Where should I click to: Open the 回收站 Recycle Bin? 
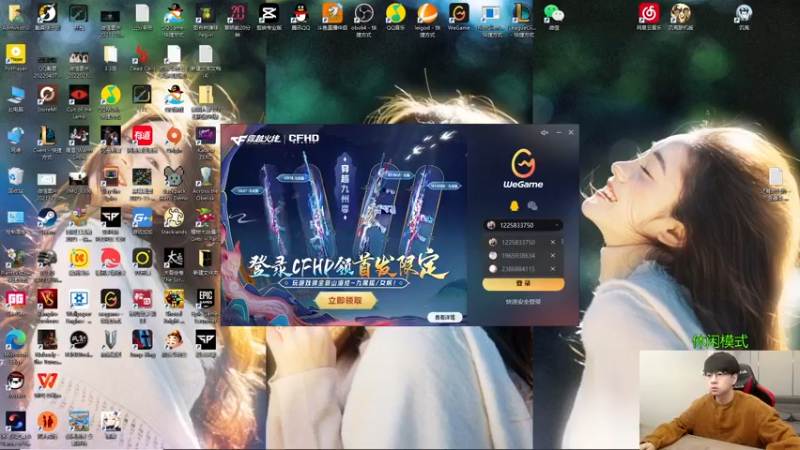pyautogui.click(x=15, y=180)
